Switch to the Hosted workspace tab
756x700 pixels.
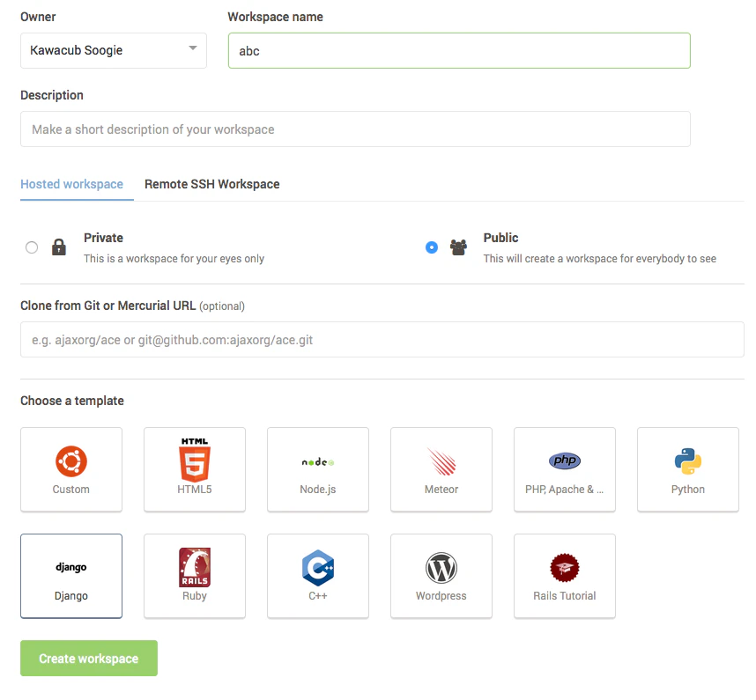pos(72,184)
